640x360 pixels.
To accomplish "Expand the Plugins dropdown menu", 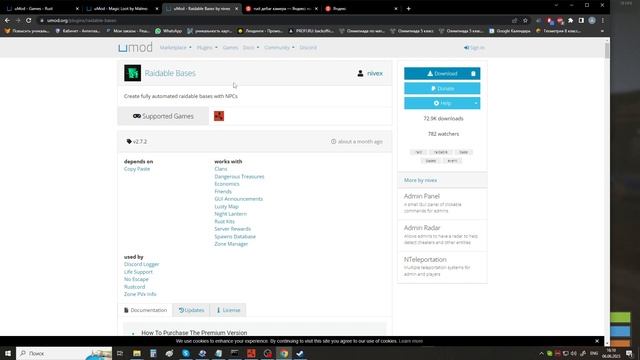I will (x=207, y=48).
